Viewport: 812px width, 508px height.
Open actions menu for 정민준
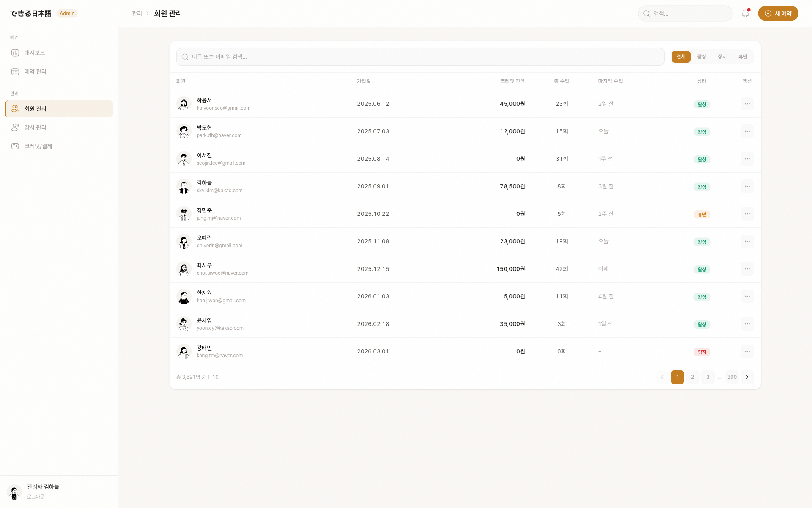747,214
